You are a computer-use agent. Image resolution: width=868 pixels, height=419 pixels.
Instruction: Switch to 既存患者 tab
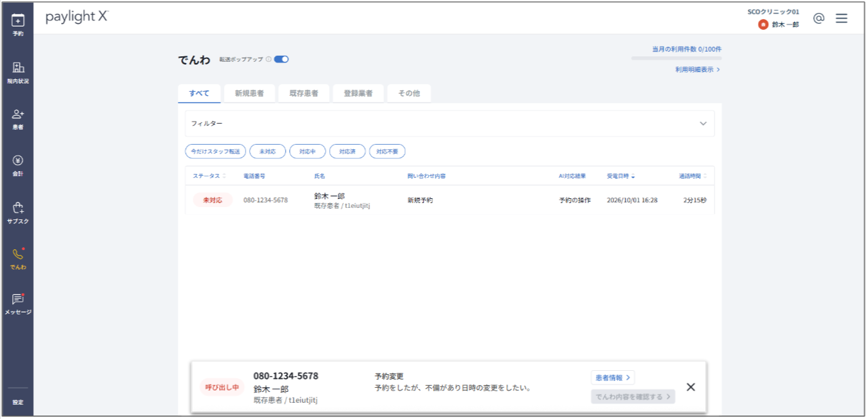point(303,94)
